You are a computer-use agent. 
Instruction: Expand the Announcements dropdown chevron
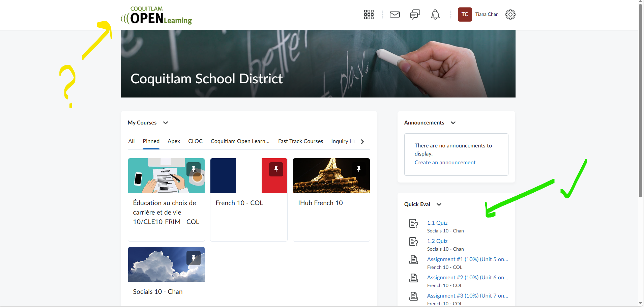click(453, 123)
